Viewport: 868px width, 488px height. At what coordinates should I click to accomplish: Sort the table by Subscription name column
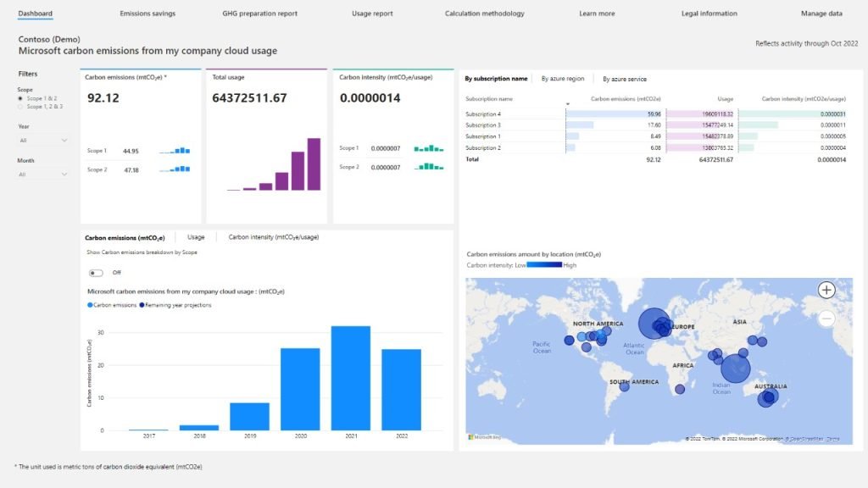489,99
